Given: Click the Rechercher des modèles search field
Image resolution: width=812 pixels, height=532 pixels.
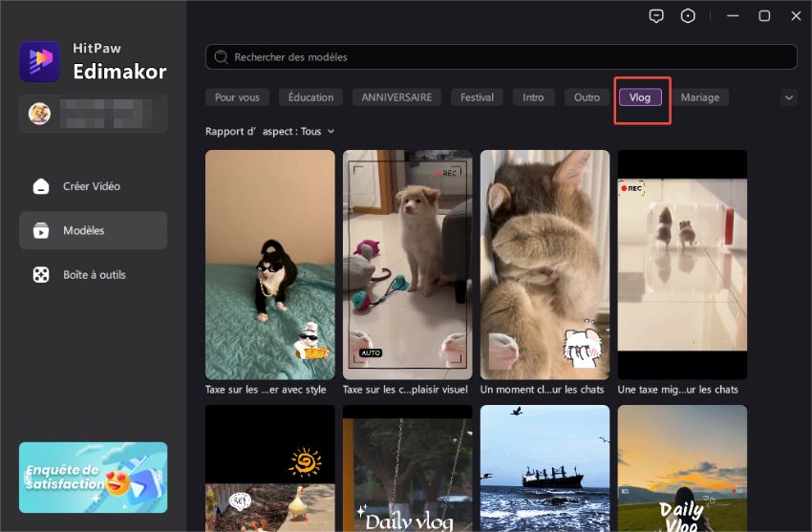Looking at the screenshot, I should (506, 57).
